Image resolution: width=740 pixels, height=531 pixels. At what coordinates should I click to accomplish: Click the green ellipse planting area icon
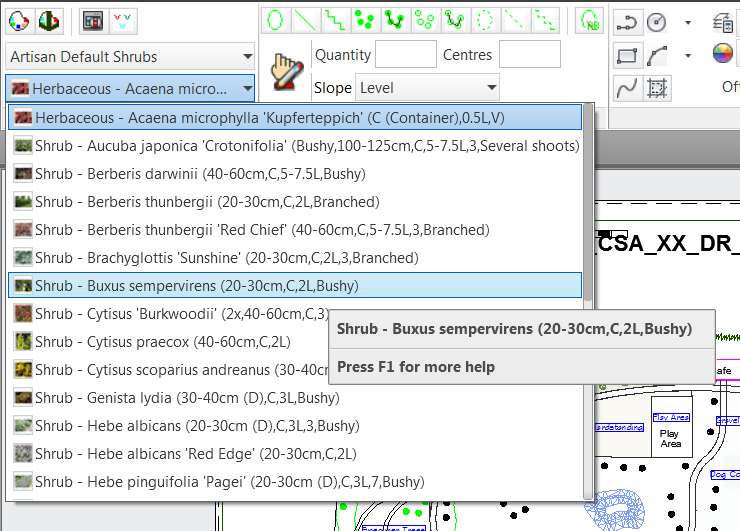click(x=276, y=19)
